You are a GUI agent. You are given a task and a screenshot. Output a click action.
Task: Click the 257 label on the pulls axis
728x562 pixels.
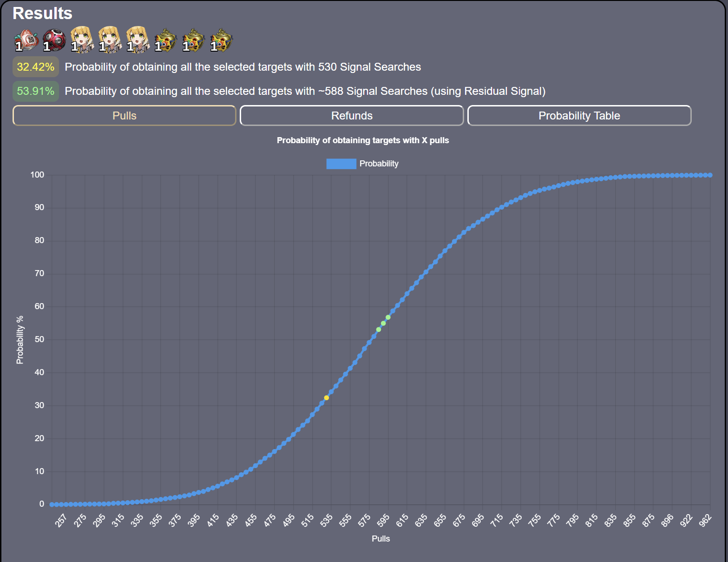[x=61, y=520]
